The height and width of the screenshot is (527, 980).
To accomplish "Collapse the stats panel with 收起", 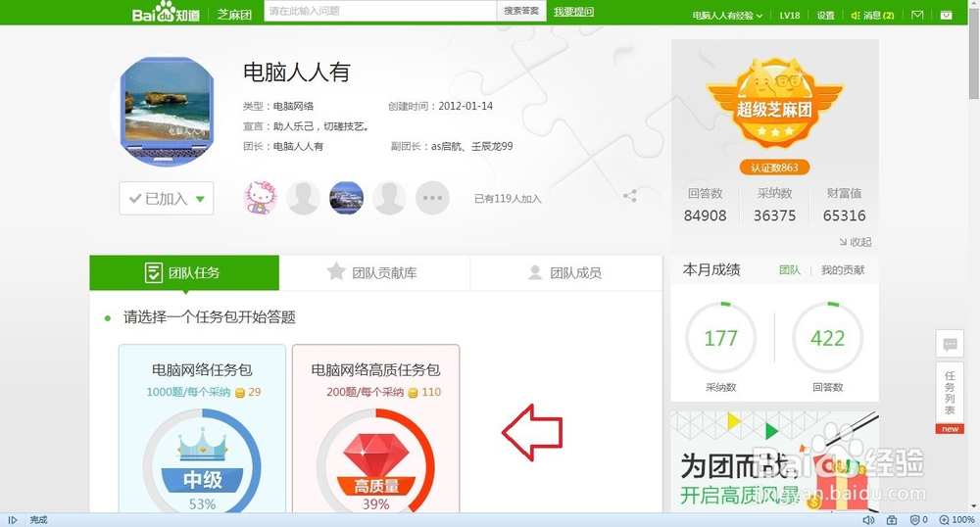I will pyautogui.click(x=856, y=242).
